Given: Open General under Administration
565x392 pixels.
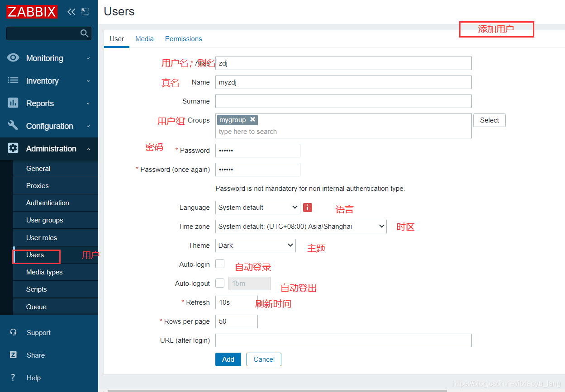Looking at the screenshot, I should click(56, 169).
